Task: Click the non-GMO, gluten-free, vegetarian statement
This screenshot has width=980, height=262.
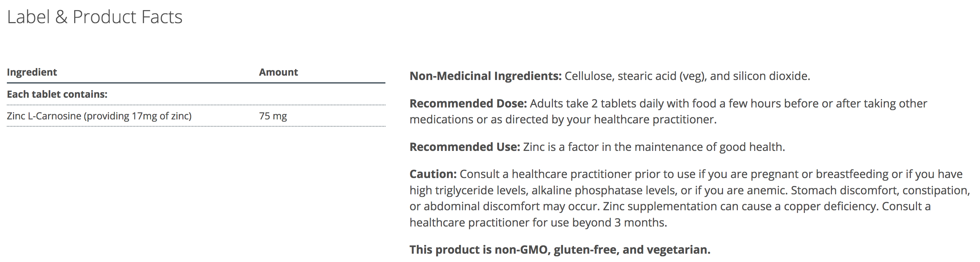Action: 559,250
